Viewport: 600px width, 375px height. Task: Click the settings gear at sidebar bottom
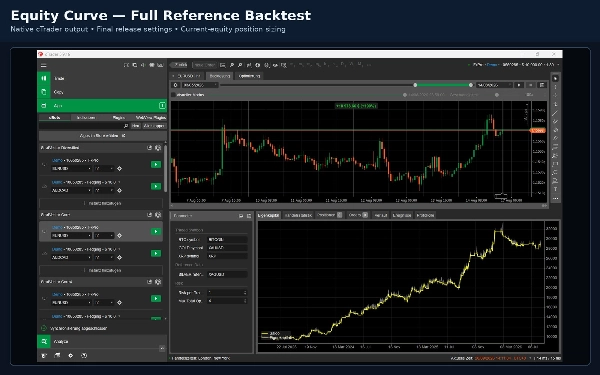[x=70, y=355]
